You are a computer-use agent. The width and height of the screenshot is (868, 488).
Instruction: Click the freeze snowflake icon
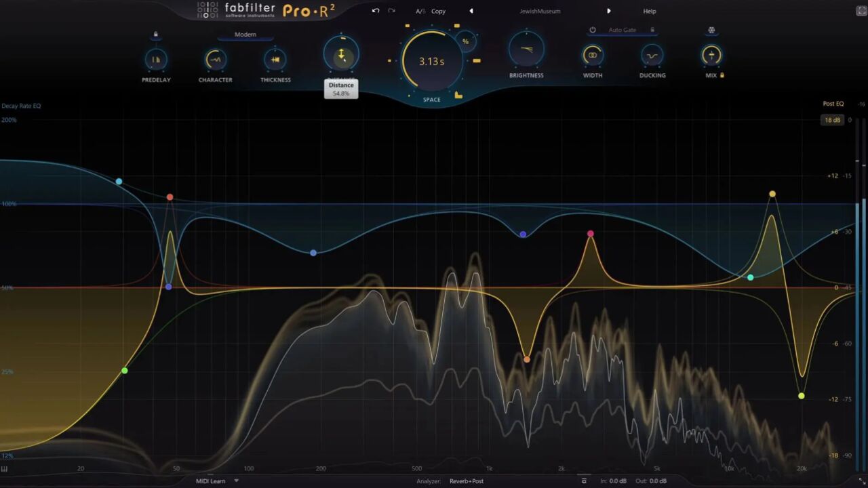pos(711,30)
